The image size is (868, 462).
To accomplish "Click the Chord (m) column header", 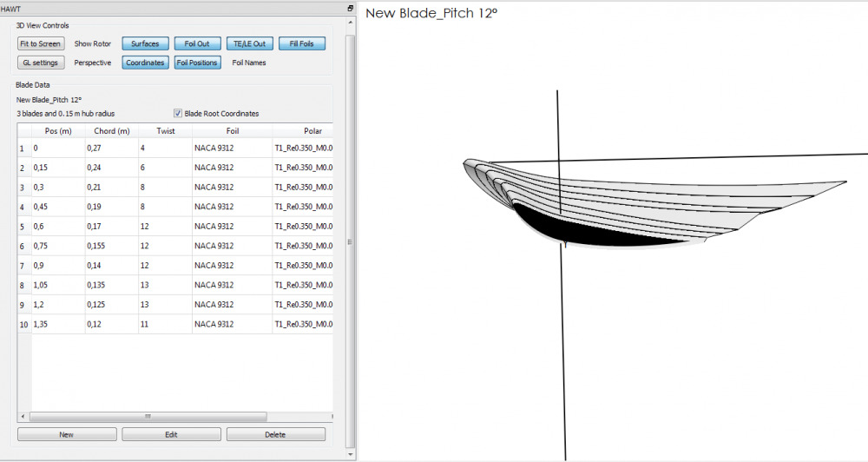I will tap(111, 131).
